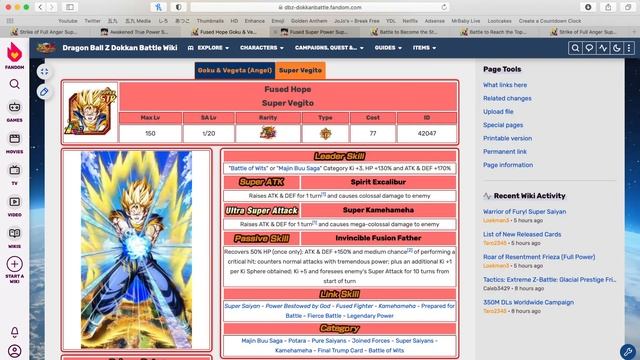Expand the Explore dropdown menu
Image resolution: width=640 pixels, height=360 pixels.
(x=209, y=48)
